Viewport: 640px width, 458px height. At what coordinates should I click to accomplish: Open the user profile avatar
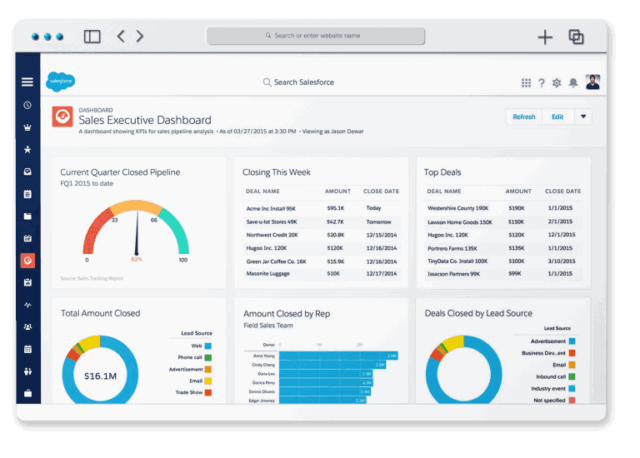pyautogui.click(x=593, y=82)
